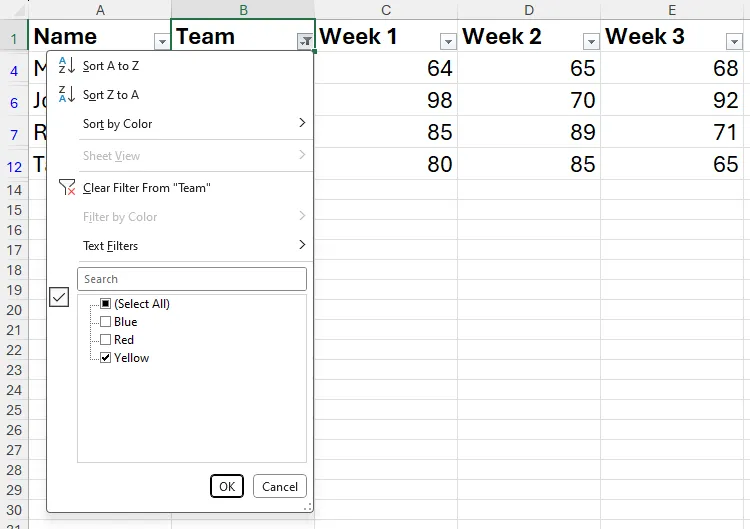
Task: Cancel the filter menu
Action: point(279,486)
